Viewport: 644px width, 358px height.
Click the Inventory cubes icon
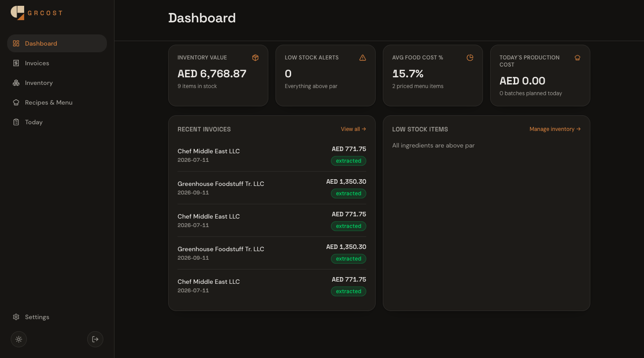point(16,83)
